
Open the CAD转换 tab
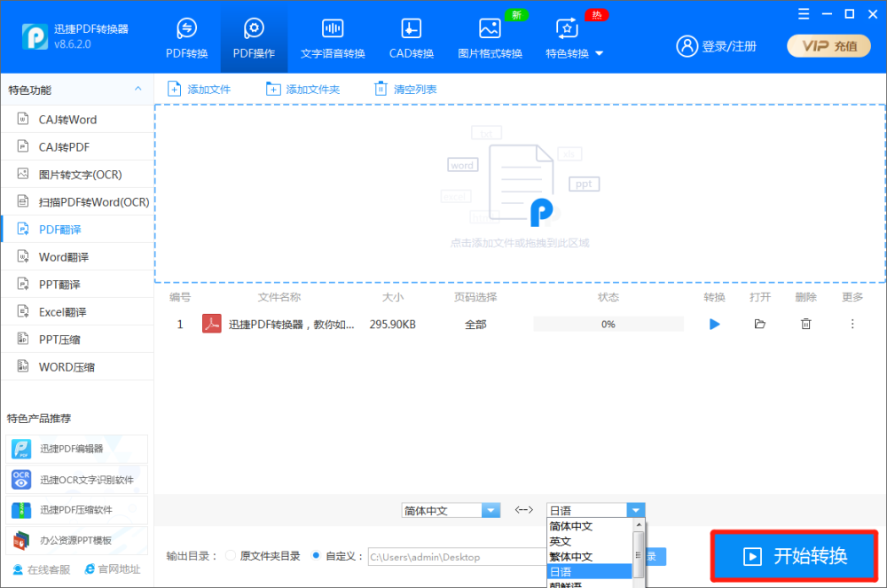point(412,38)
